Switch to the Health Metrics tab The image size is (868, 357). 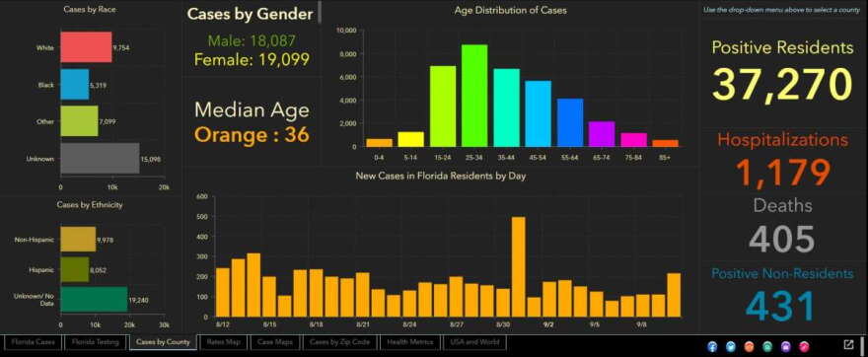click(410, 342)
